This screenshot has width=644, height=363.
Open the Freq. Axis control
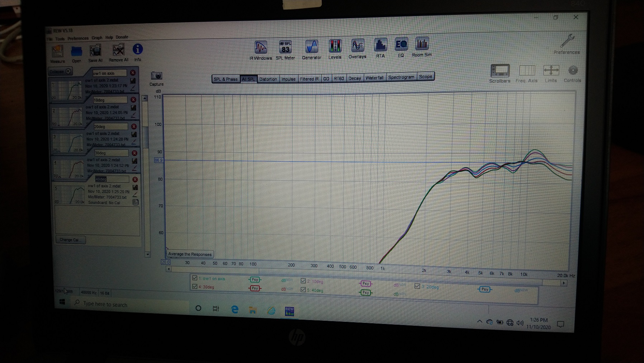pyautogui.click(x=527, y=70)
